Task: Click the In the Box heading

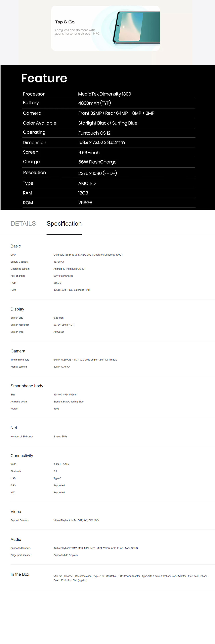Action: click(x=20, y=574)
